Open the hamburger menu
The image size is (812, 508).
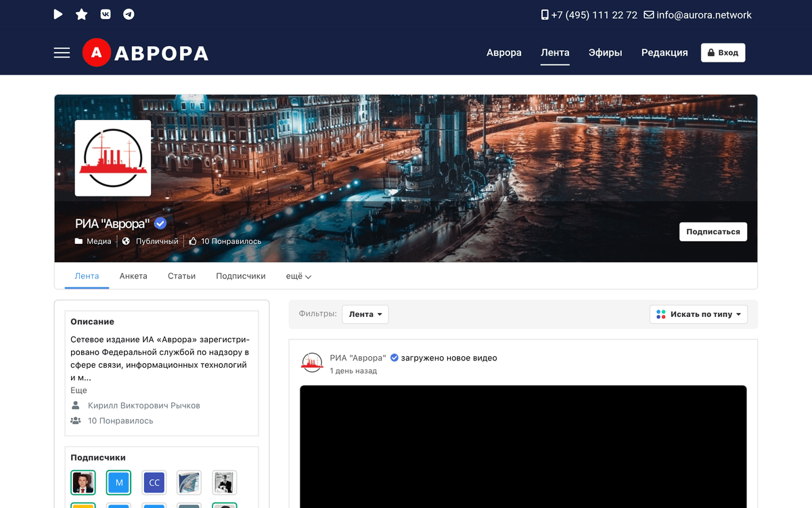tap(62, 52)
